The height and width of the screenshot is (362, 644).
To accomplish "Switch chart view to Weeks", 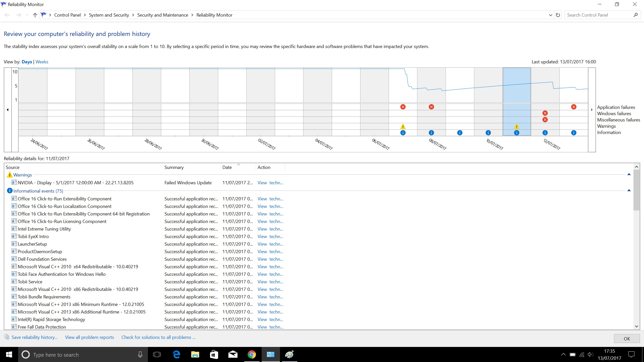I will (x=42, y=62).
